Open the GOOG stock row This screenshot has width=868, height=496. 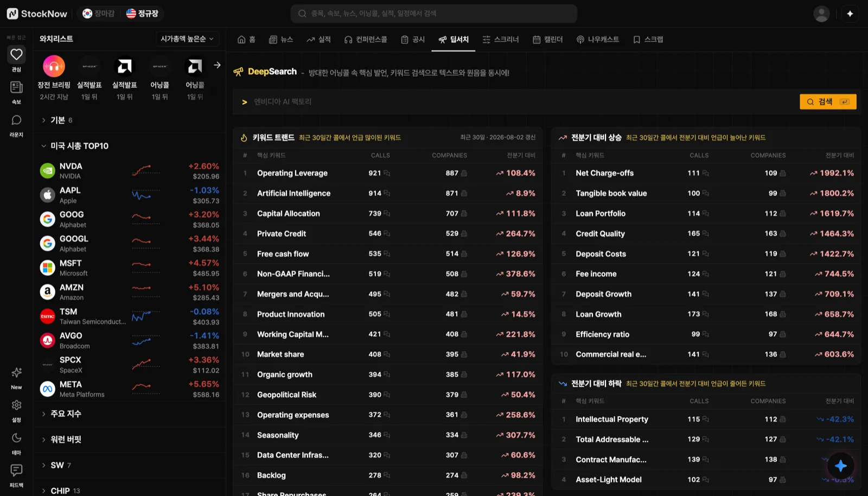[x=129, y=219]
